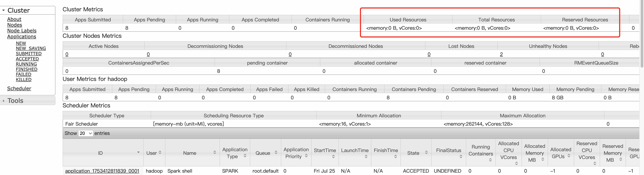The width and height of the screenshot is (644, 175).
Task: Select the ACCEPTED state cell
Action: tap(416, 171)
